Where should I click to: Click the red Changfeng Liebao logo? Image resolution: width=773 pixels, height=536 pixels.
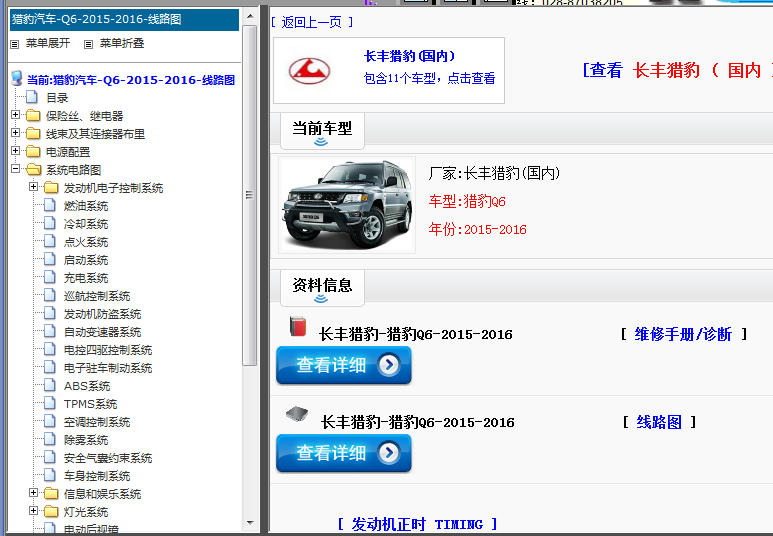309,71
